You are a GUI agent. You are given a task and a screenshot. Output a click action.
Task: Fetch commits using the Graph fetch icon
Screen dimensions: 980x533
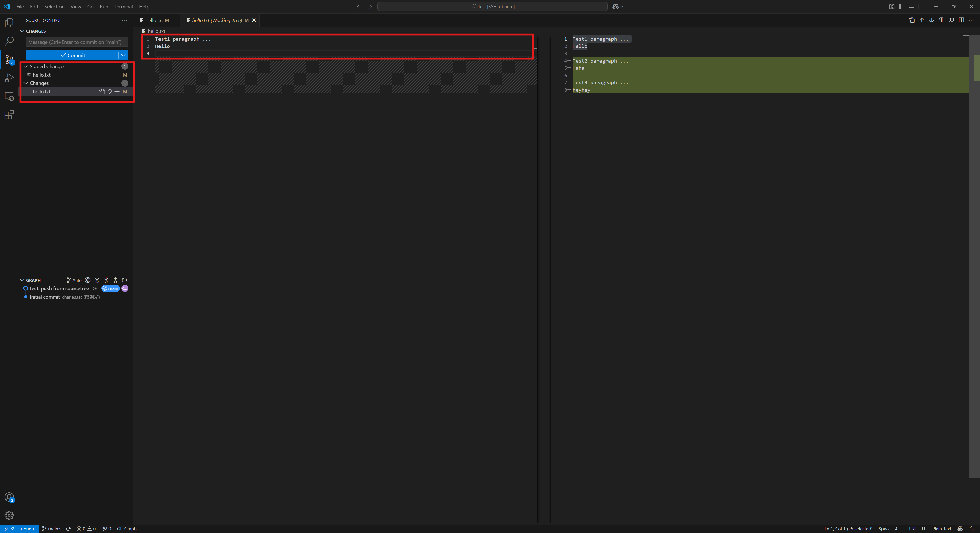tap(97, 280)
